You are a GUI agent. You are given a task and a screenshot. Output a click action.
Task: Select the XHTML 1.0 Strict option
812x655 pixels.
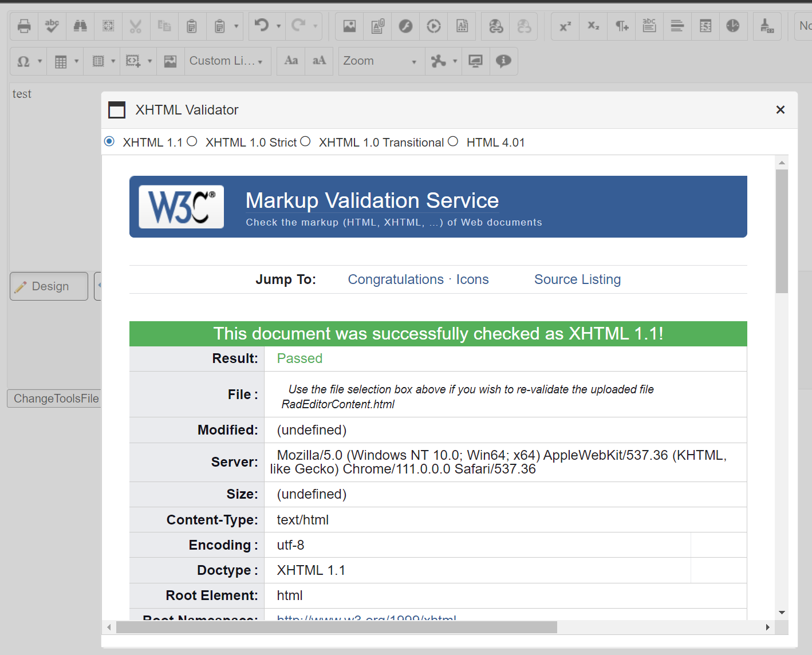tap(192, 141)
